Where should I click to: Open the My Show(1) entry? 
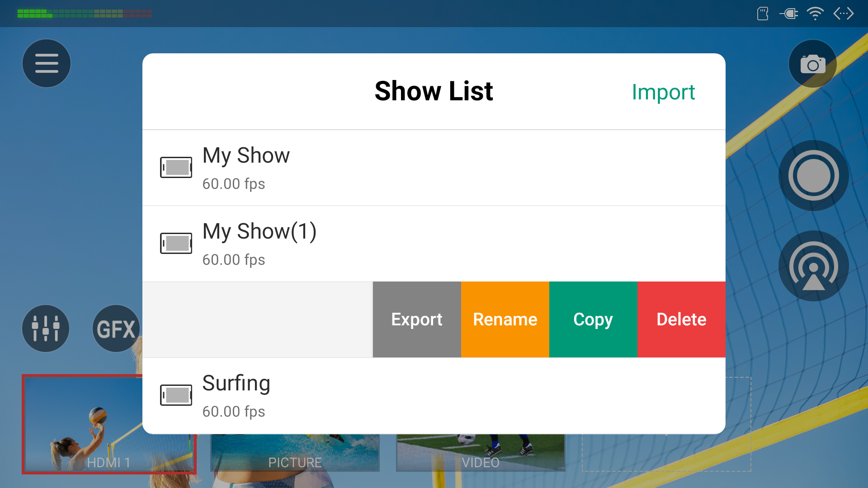(434, 244)
